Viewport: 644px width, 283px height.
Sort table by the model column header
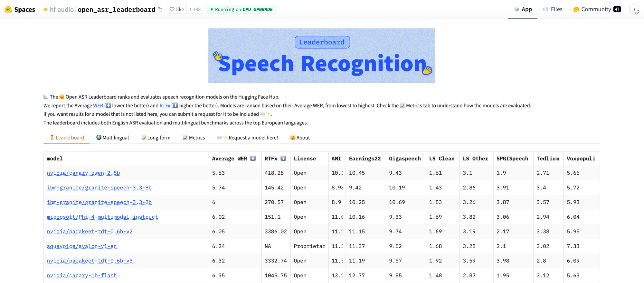point(55,159)
